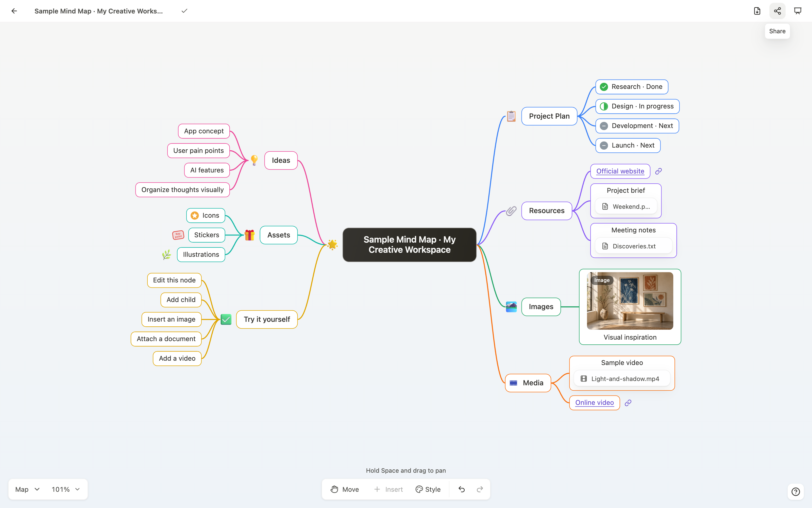812x508 pixels.
Task: Click the clipboard icon beside Project Plan
Action: click(x=511, y=116)
